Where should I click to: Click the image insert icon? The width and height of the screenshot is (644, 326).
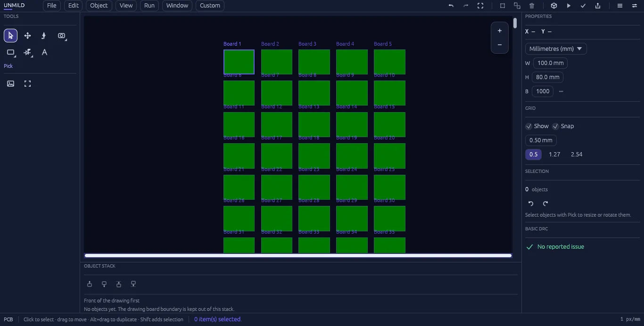pos(10,83)
